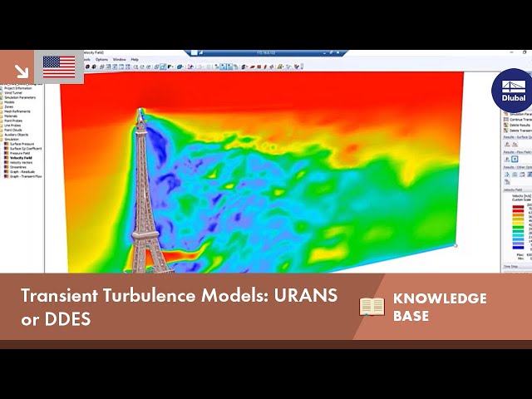Select Project Information in the navigator tree
The width and height of the screenshot is (532, 399).
point(18,88)
